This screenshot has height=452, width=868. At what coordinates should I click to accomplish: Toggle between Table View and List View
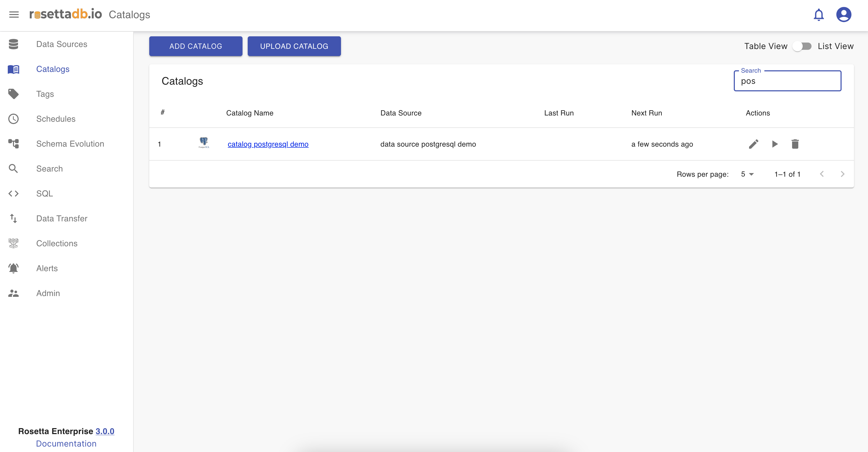(x=802, y=46)
